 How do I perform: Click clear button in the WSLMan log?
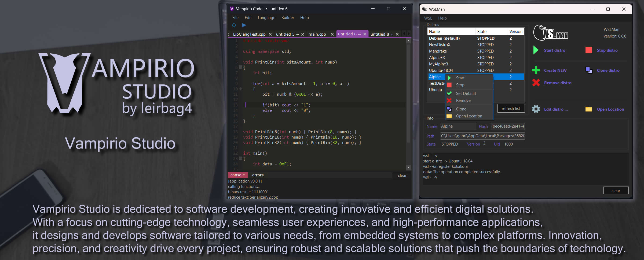[616, 191]
